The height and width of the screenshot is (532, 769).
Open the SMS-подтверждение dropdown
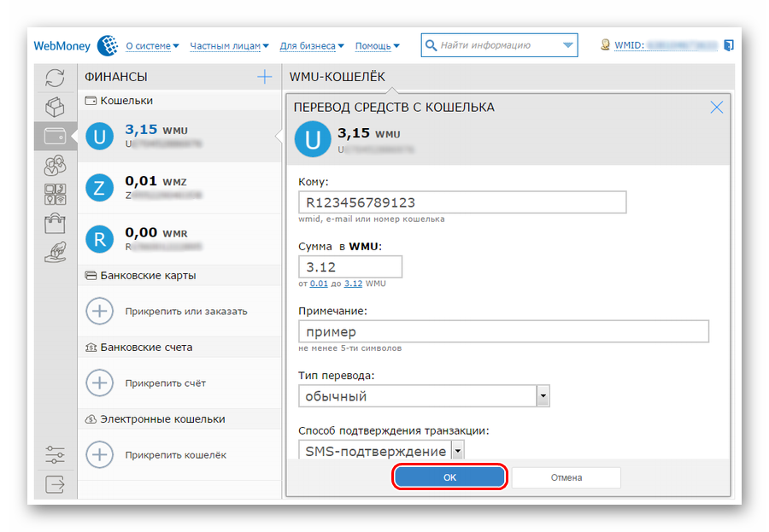pos(381,450)
